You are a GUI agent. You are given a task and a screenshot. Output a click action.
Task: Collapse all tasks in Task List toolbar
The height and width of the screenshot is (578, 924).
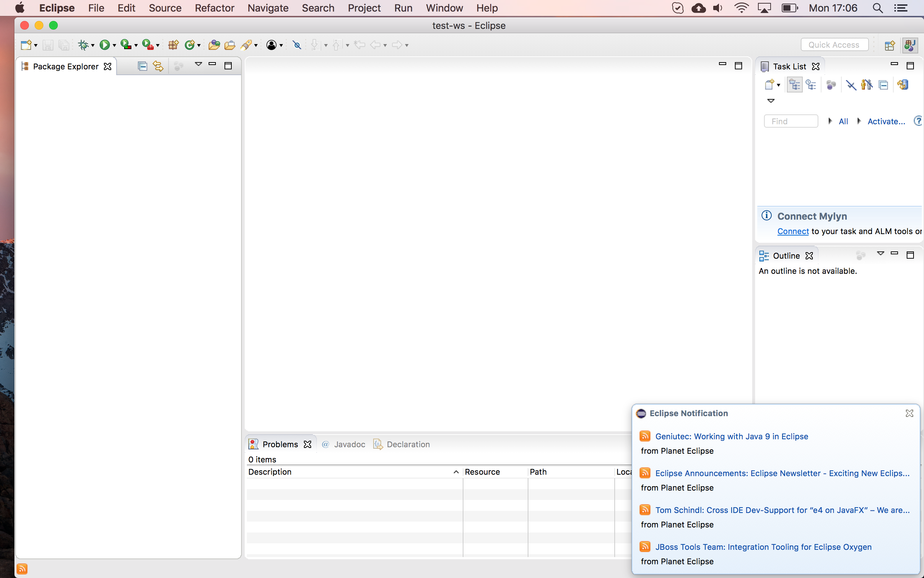click(883, 85)
